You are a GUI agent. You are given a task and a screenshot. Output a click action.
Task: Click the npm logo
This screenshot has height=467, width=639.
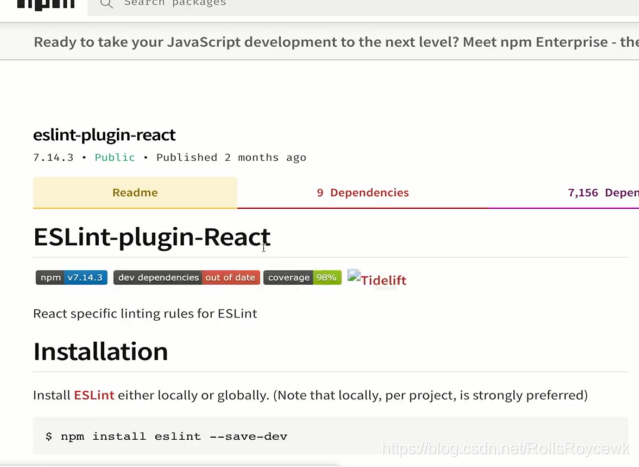point(46,4)
